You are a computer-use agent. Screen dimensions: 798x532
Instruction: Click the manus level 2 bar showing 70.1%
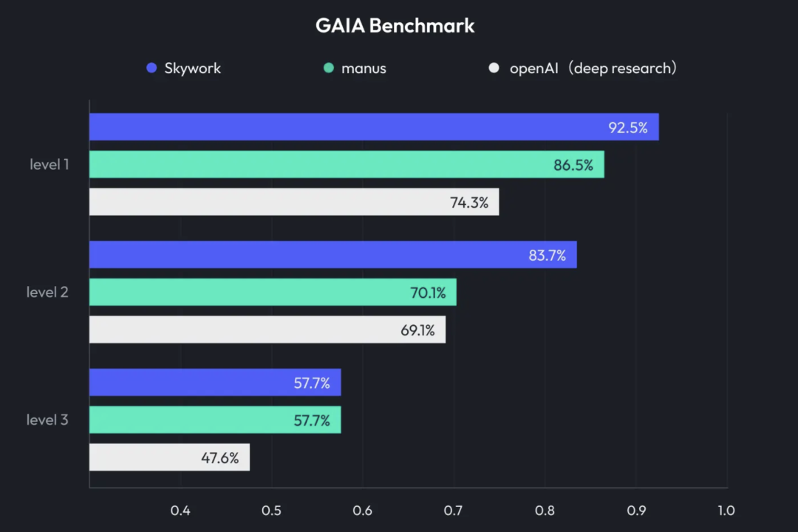(273, 292)
